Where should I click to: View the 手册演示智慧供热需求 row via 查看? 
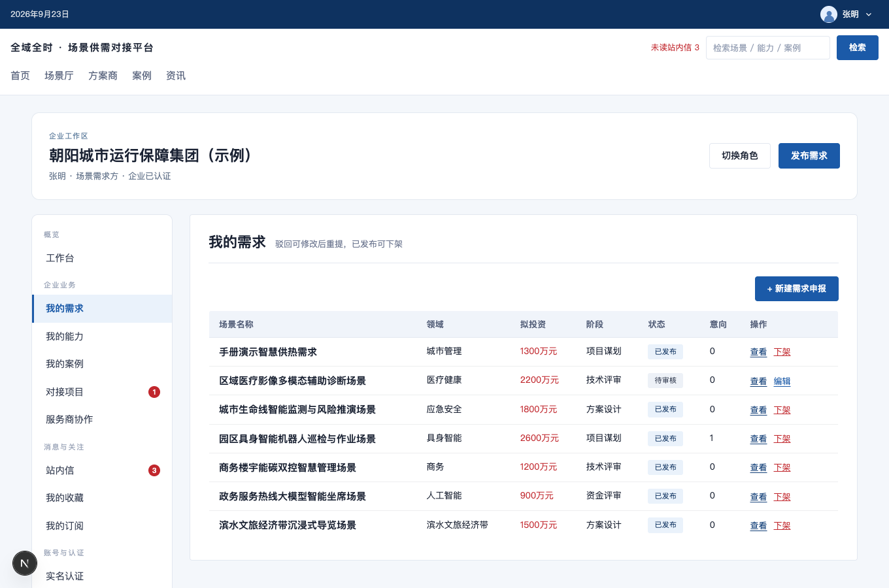(x=758, y=352)
